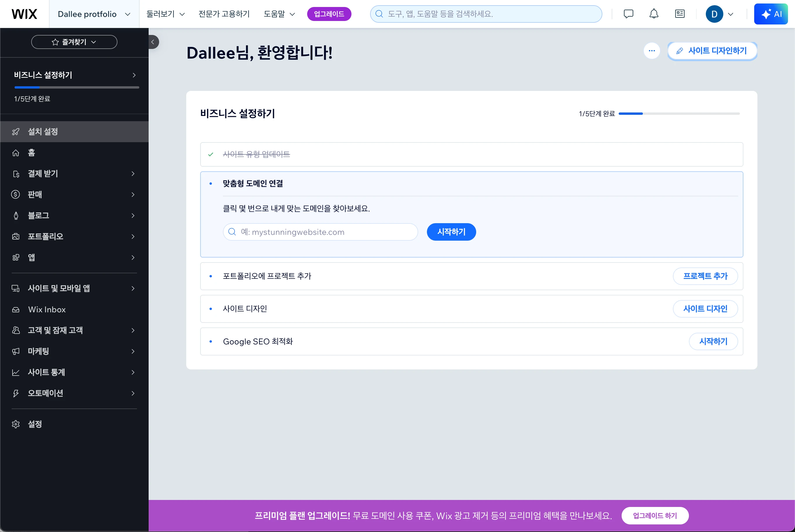Click the gear icon for 설정
This screenshot has width=795, height=532.
(x=16, y=424)
